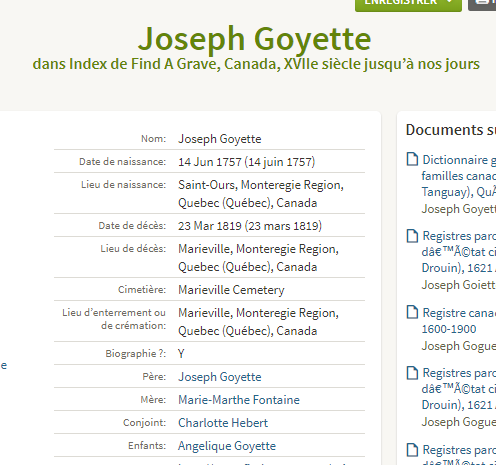Open child link Angelique Goyette
This screenshot has width=496, height=465.
tap(227, 446)
